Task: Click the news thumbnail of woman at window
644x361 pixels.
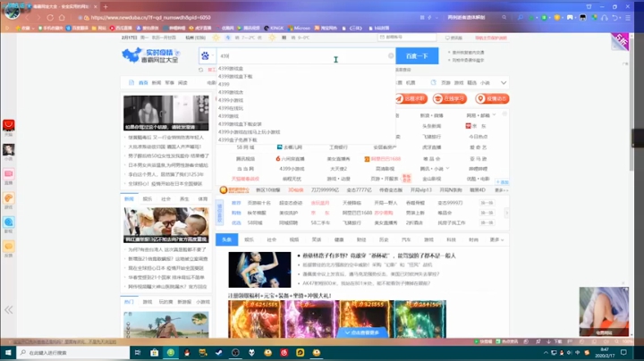Action: pyautogui.click(x=166, y=113)
